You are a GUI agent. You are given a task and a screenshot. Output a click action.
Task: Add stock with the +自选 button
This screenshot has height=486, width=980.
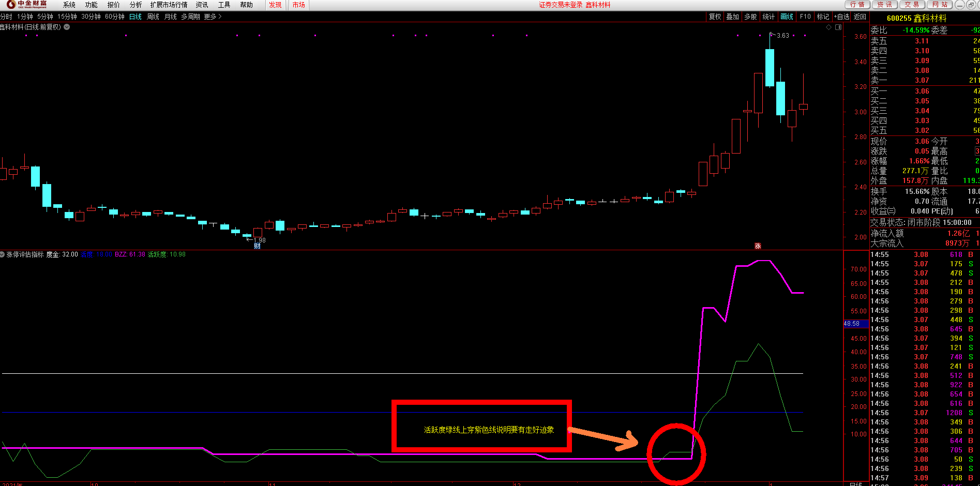pos(841,17)
